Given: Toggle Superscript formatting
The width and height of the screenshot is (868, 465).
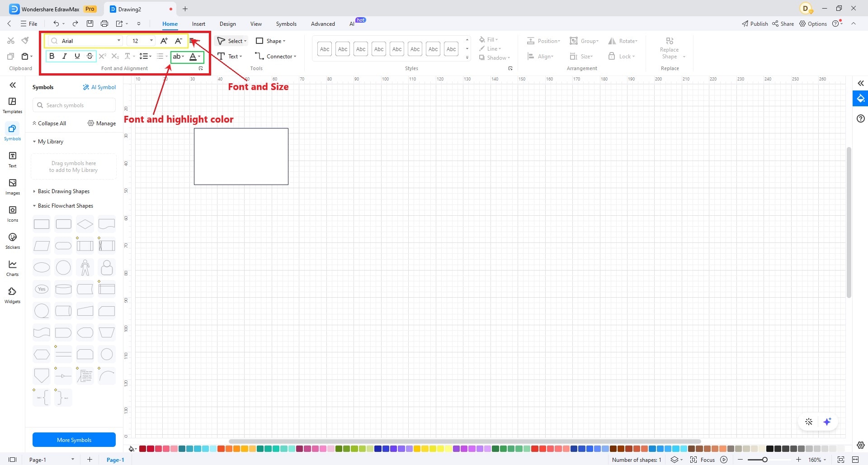Looking at the screenshot, I should coord(103,56).
